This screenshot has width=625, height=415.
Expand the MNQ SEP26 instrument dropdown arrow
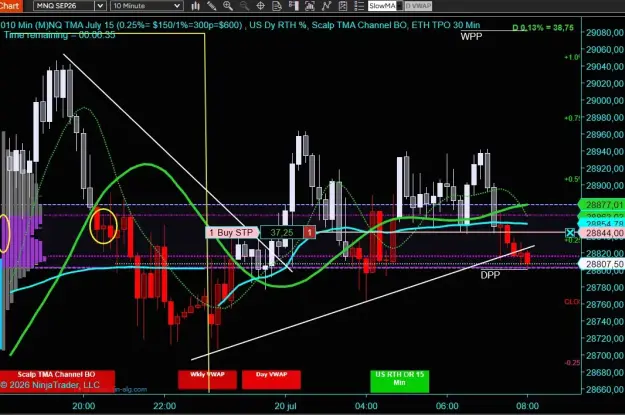[x=100, y=6]
